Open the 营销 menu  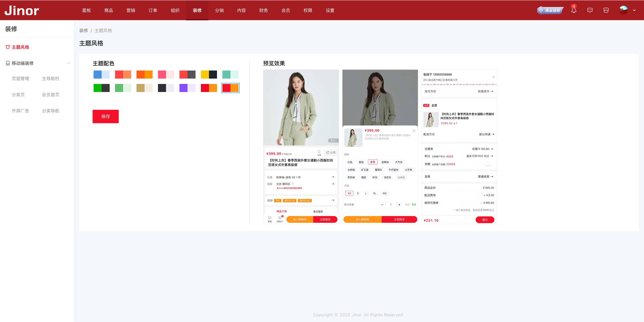coord(131,10)
